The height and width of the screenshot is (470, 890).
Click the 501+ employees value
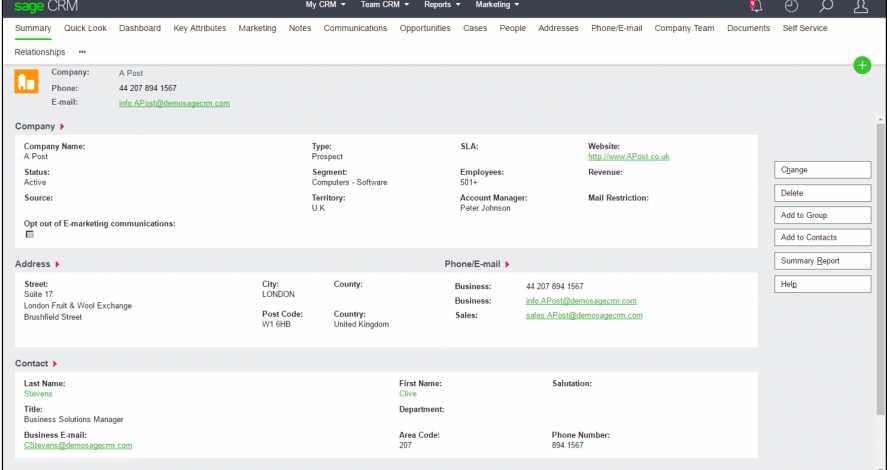[x=469, y=183]
